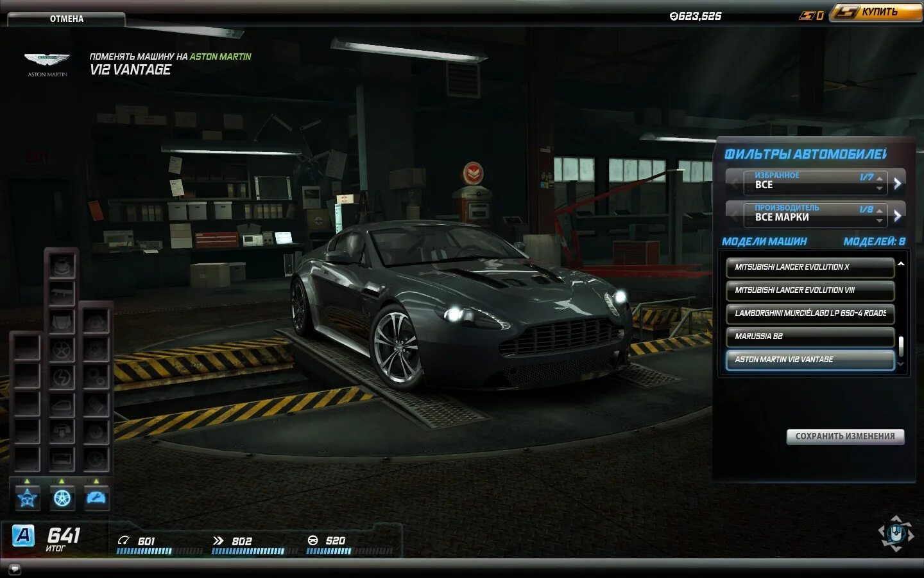The height and width of the screenshot is (578, 924).
Task: Click the down stepper in ПРОИЗВОДИТЕЛЬ filter
Action: pos(880,221)
